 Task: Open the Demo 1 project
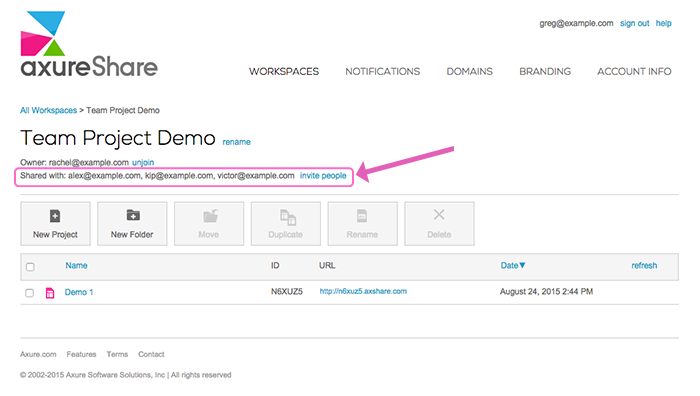click(x=79, y=292)
